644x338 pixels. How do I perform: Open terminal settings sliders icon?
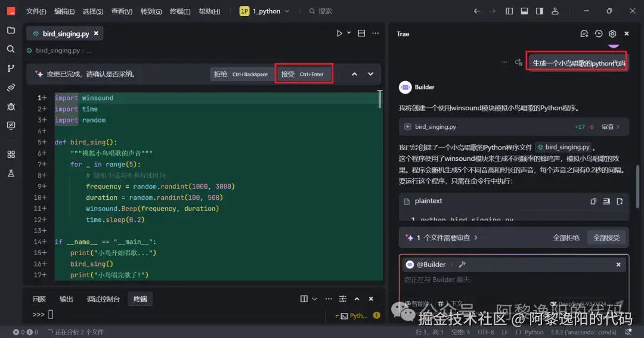342,299
